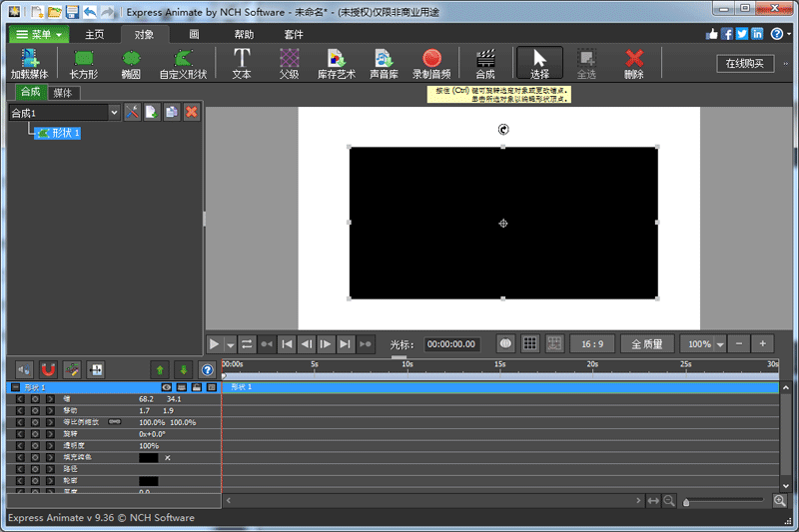Toggle lock icon on 形状 1 layer
799x532 pixels.
(x=197, y=387)
